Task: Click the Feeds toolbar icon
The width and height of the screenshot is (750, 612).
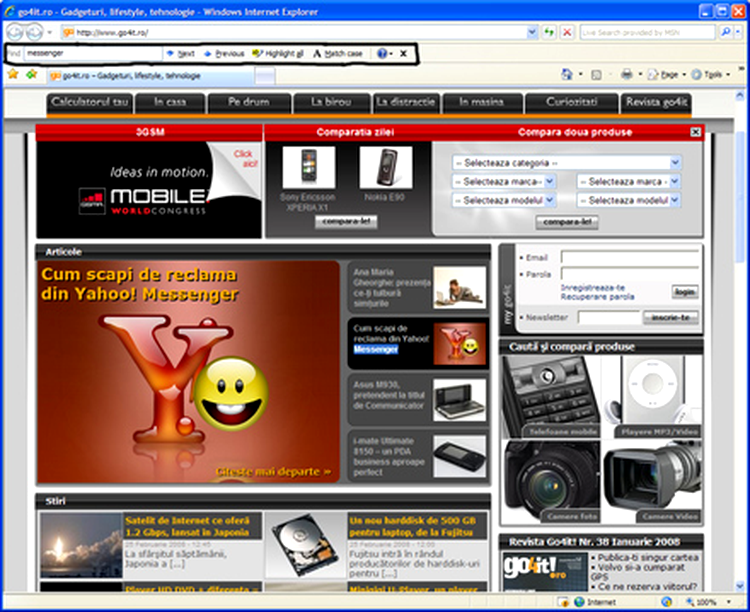Action: coord(596,74)
